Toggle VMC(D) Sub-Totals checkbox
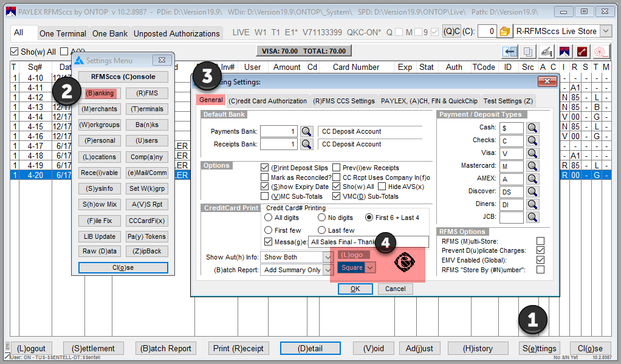Screen dimensions: 621x364 tap(336, 196)
